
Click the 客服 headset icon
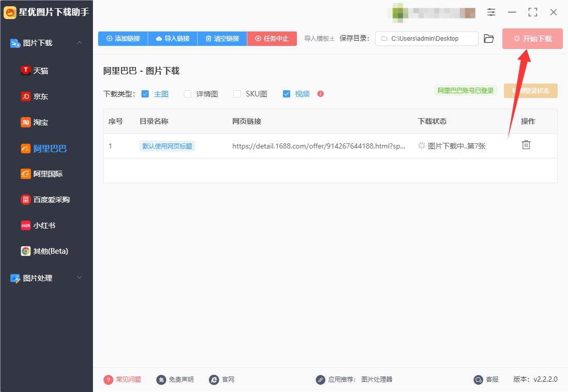(x=478, y=379)
